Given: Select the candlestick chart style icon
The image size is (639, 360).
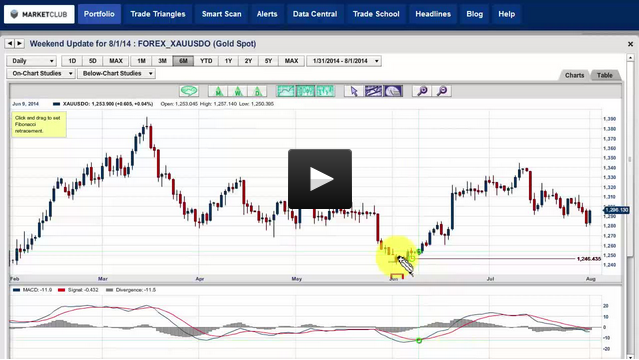Looking at the screenshot, I should (x=306, y=91).
